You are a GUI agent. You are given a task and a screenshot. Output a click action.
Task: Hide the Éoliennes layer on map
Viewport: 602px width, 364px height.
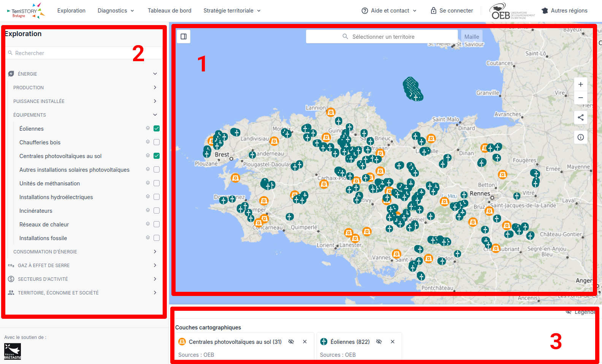pos(379,342)
